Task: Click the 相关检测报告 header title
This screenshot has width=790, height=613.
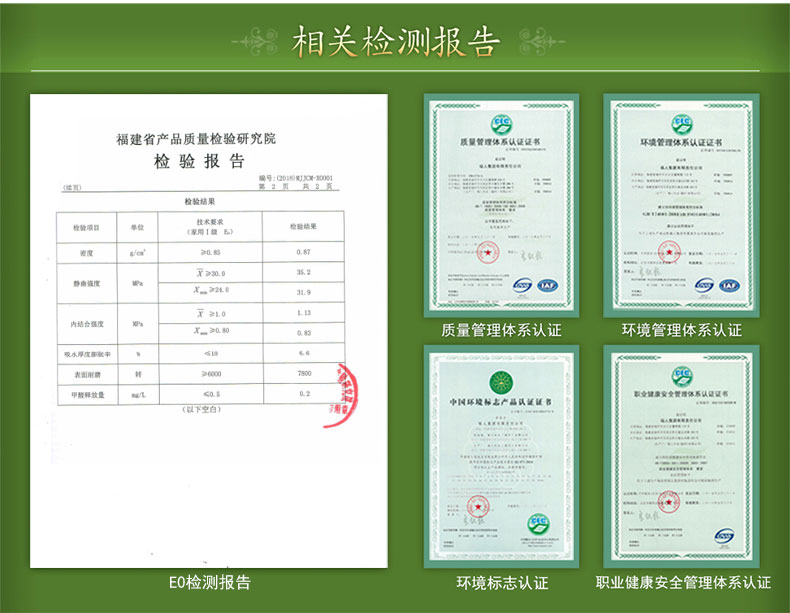Action: coord(396,41)
